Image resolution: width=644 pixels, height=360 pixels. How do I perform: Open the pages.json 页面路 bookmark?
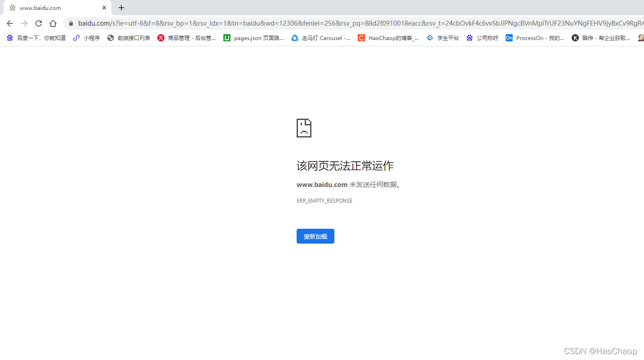coord(253,38)
